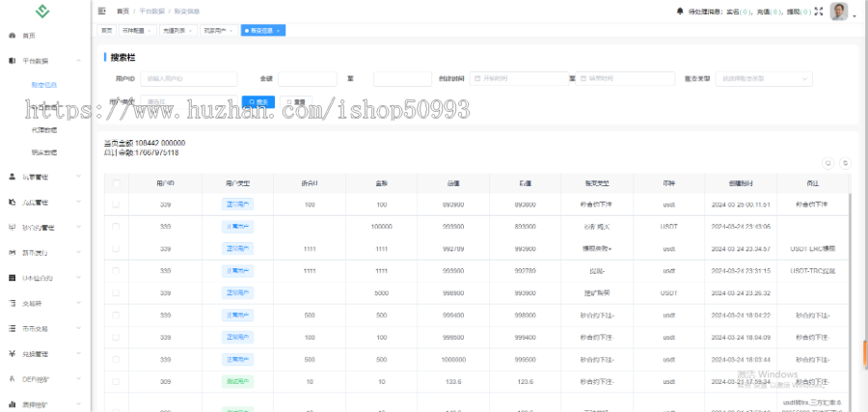Check the row timed 18:04:22

point(116,316)
